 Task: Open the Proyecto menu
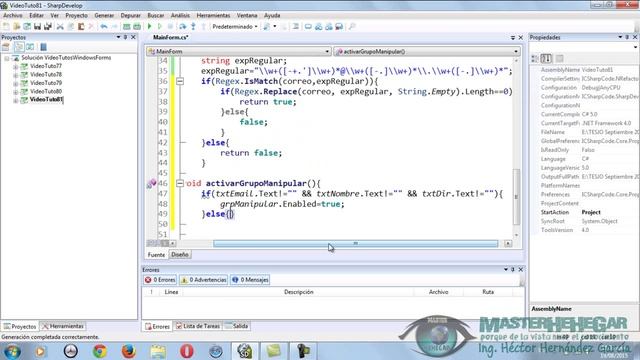(x=76, y=16)
